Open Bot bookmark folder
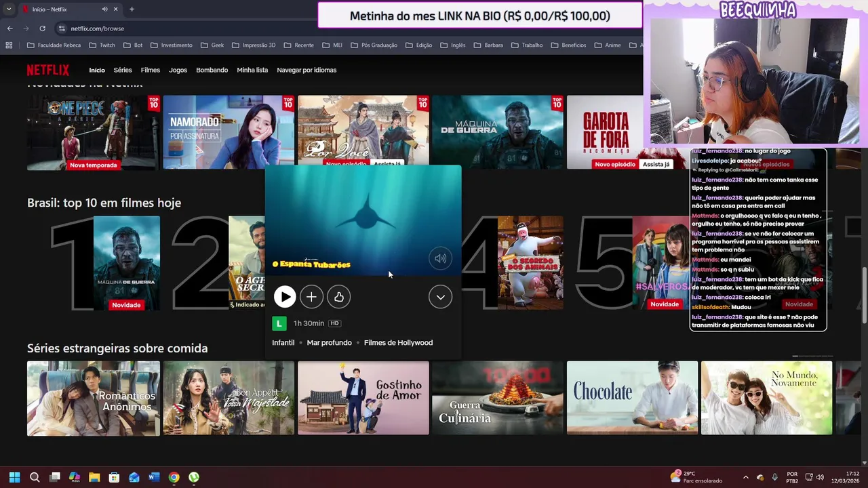 133,45
